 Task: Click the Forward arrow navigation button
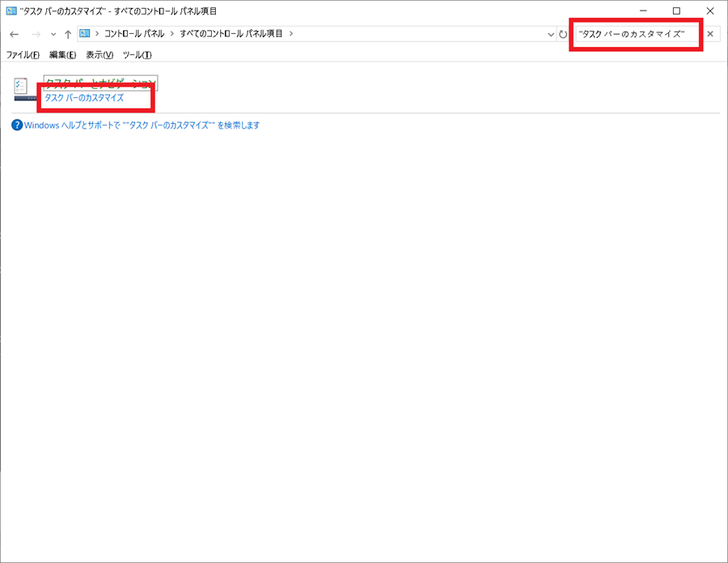(36, 34)
